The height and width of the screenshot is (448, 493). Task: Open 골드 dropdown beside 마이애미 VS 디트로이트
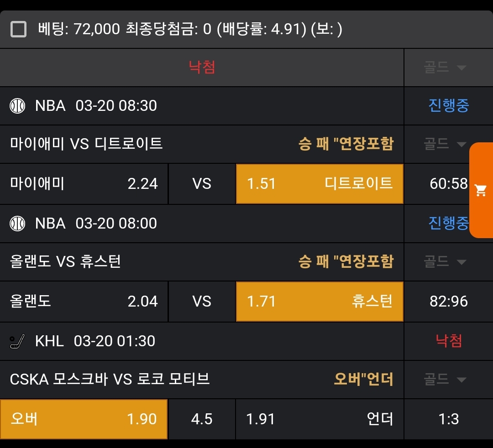[445, 144]
